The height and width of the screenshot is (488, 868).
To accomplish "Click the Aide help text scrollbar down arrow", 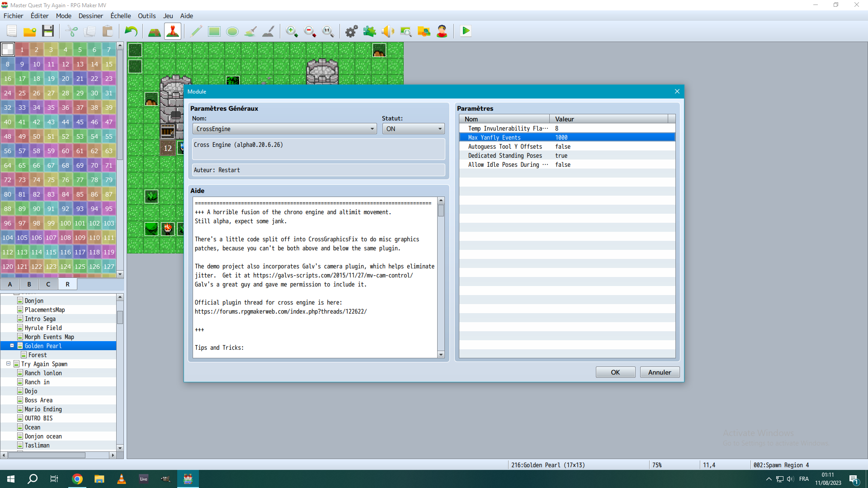I will pyautogui.click(x=441, y=355).
